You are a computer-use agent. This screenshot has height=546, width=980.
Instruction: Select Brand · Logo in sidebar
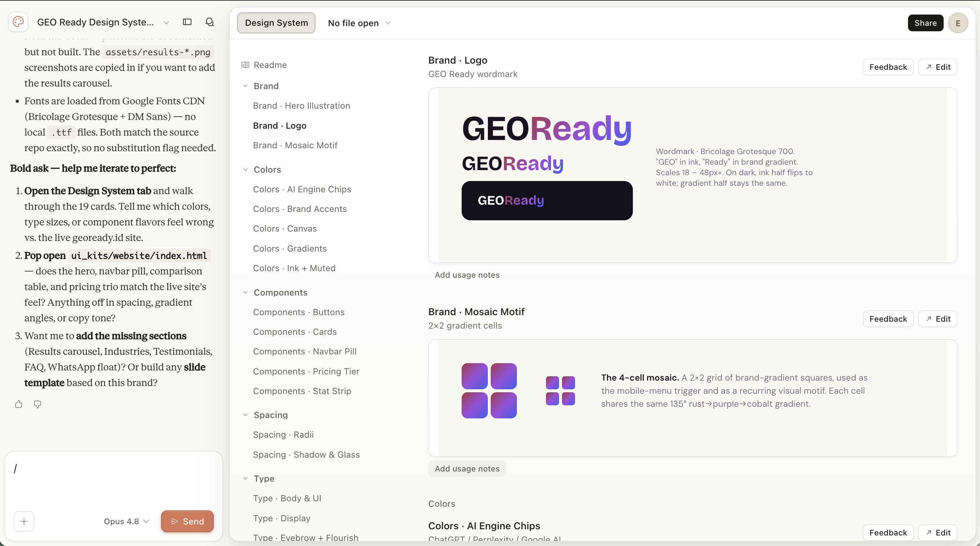[x=280, y=125]
